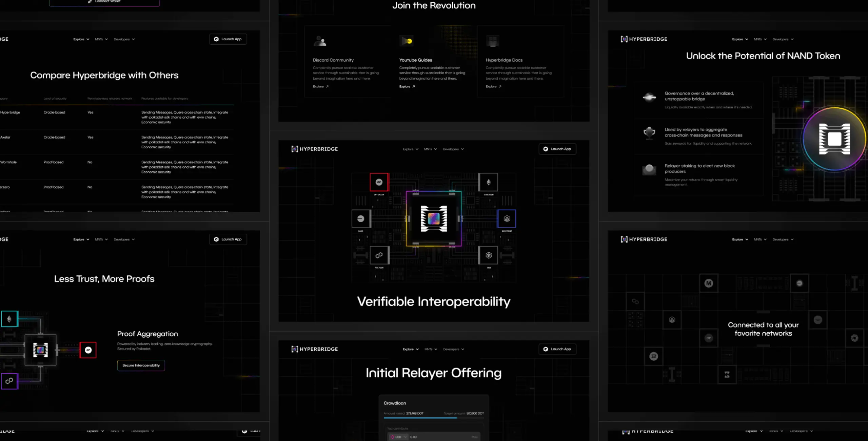Click the trophy icon beside relayers aggregate text
Viewport: 868px width, 441px height.
pos(649,132)
